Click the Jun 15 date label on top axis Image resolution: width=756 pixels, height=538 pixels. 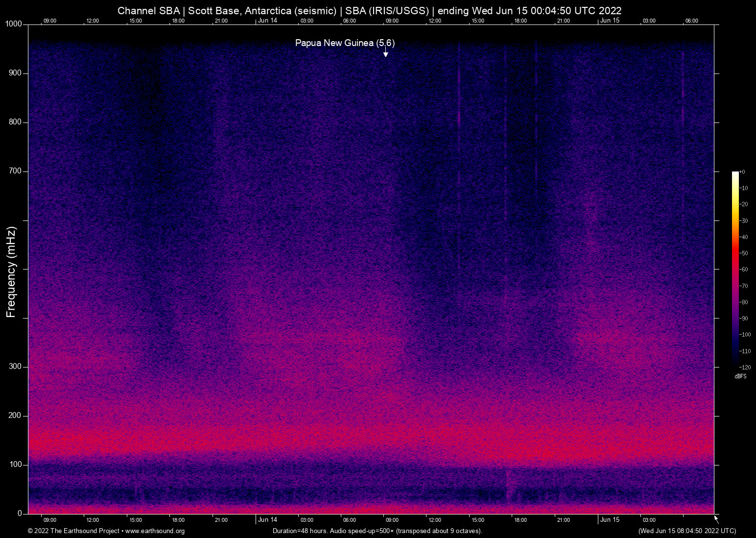tap(610, 21)
